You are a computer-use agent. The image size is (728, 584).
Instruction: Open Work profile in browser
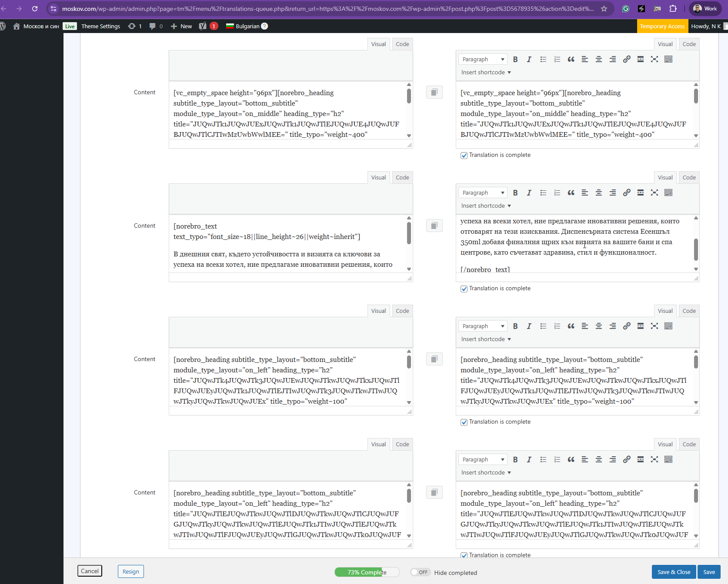coord(705,9)
